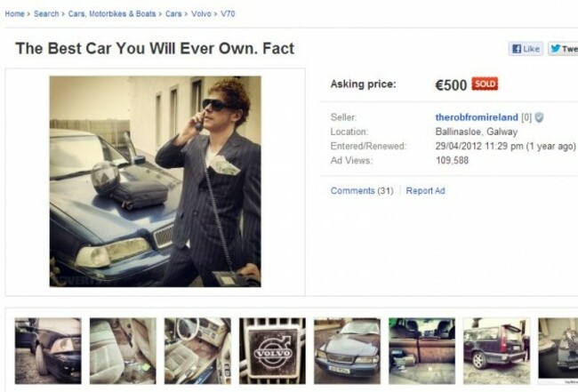Image resolution: width=578 pixels, height=392 pixels.
Task: Click the V70 breadcrumb link
Action: [228, 13]
